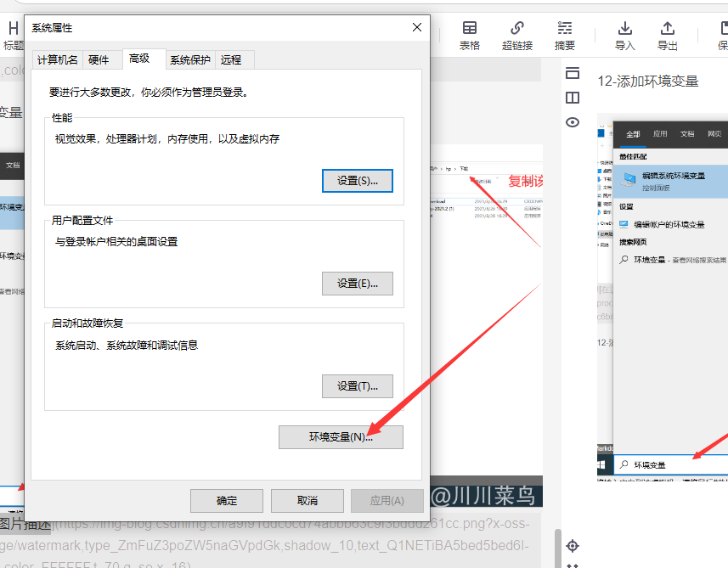Click 设置(S) under 性能 section

point(357,181)
